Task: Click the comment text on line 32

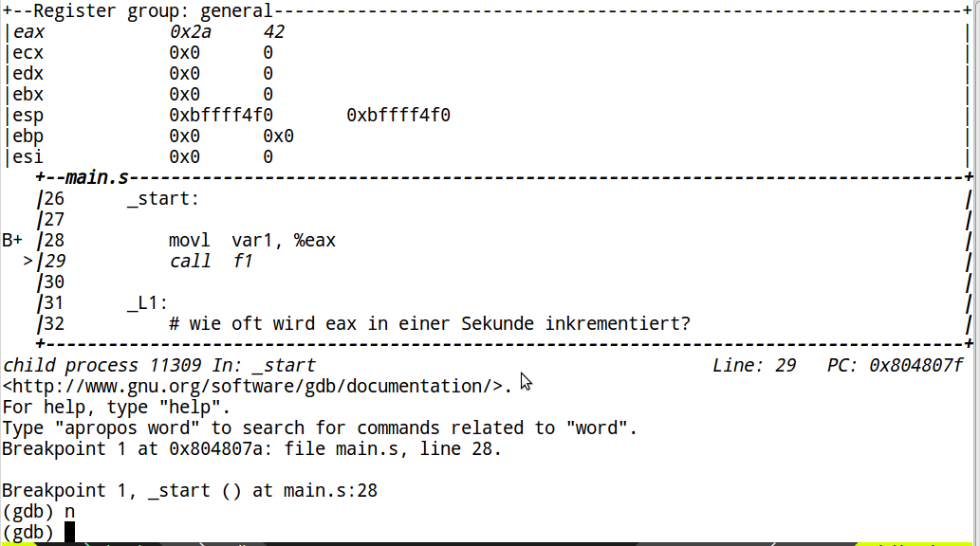Action: click(x=430, y=323)
